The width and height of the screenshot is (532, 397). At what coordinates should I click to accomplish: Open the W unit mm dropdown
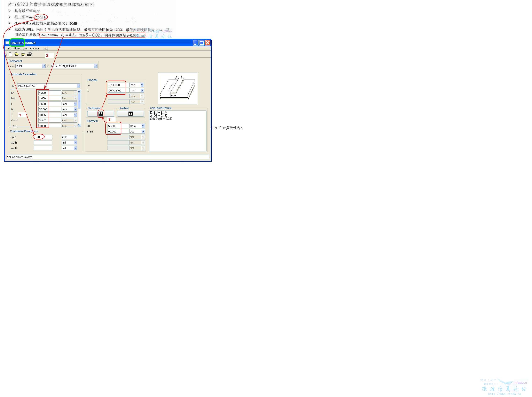(142, 85)
